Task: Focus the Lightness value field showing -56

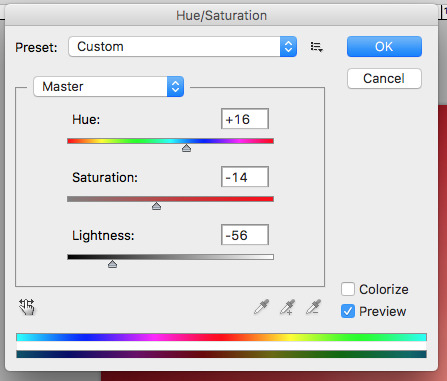Action: 245,235
